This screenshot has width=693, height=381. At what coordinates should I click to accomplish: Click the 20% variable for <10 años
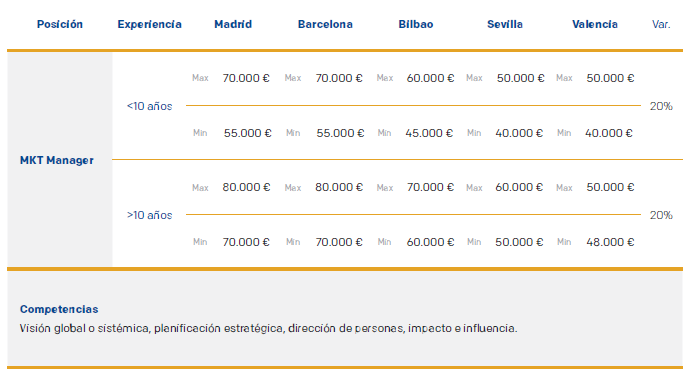pos(661,106)
